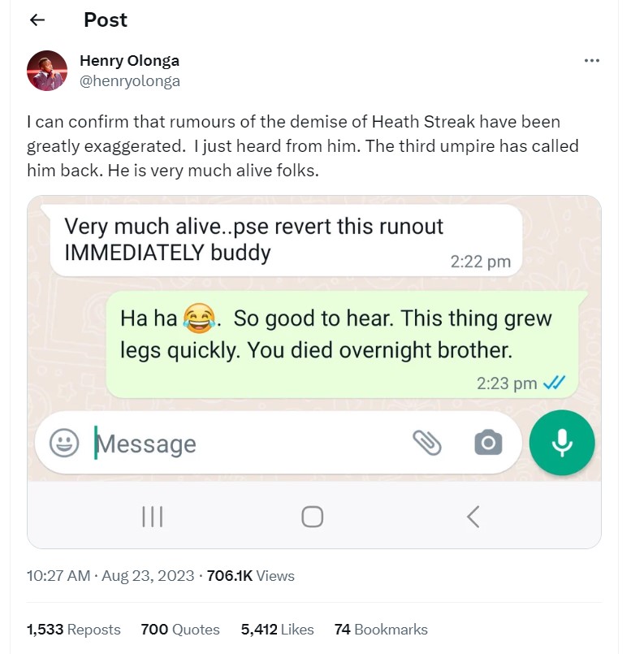Tap the Android recent apps icon
The image size is (644, 654).
152,517
